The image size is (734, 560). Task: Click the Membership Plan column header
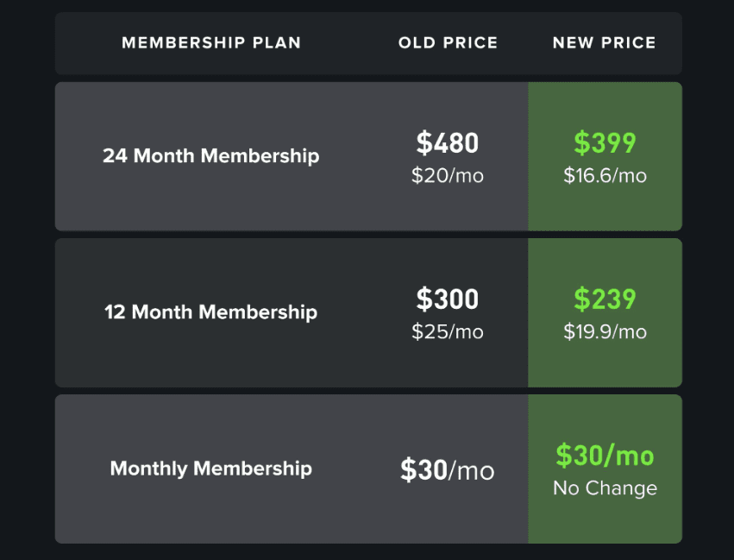pos(211,43)
